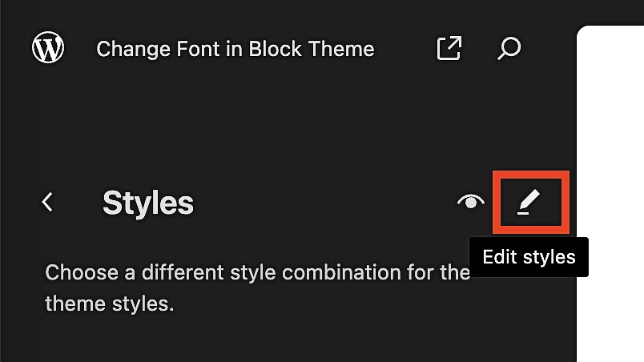Click the word Theme in the site title

[x=341, y=49]
